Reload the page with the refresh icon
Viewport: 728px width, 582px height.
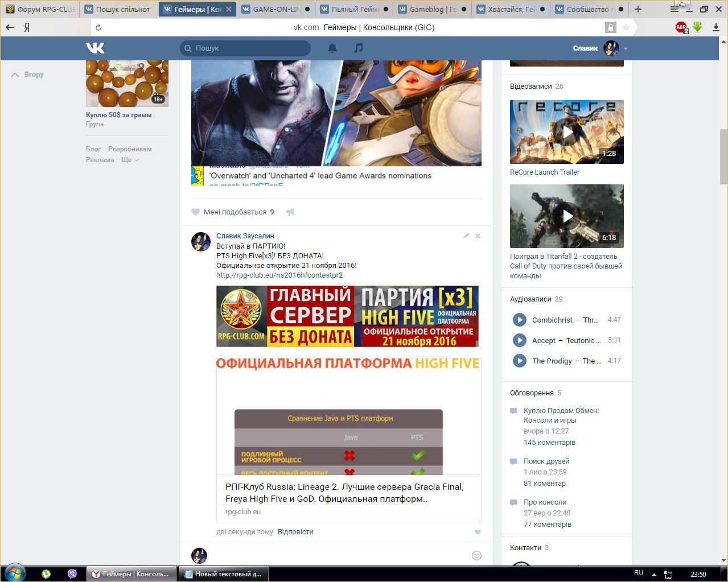[98, 27]
